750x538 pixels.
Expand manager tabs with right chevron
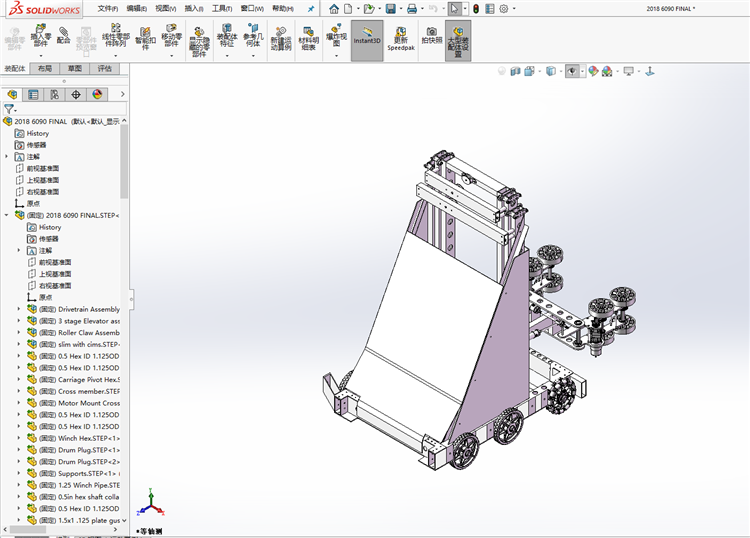click(122, 95)
